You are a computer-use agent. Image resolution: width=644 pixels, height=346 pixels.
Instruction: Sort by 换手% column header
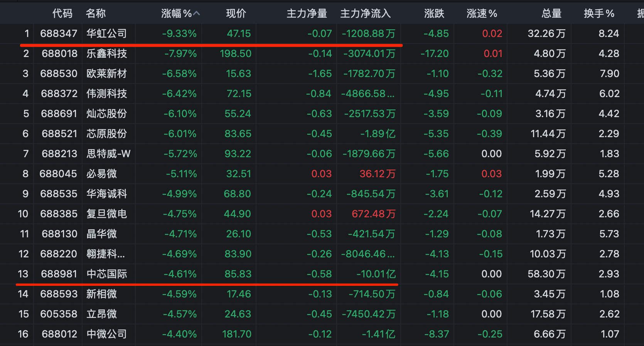pos(599,13)
